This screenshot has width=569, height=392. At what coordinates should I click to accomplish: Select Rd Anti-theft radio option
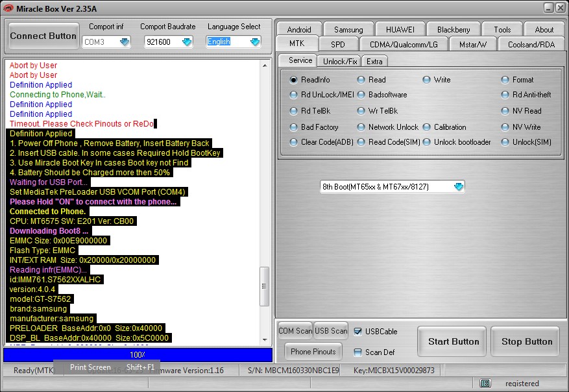[505, 95]
